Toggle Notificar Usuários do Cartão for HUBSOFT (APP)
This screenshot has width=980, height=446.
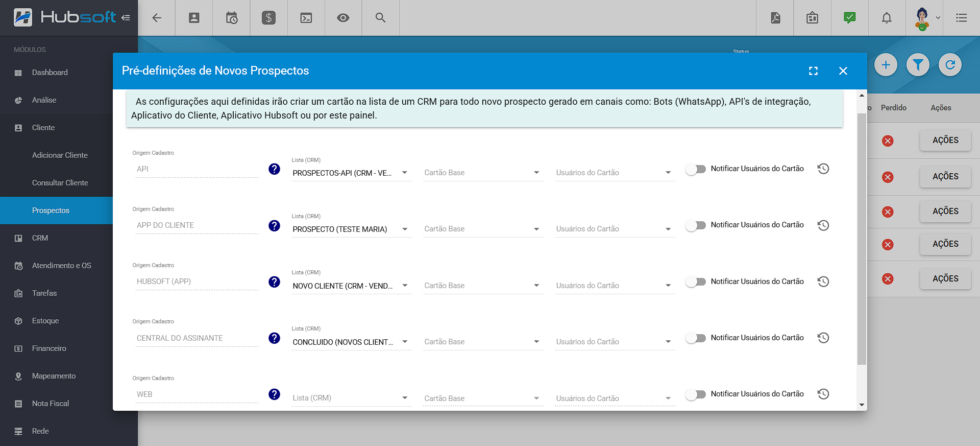[x=696, y=281]
